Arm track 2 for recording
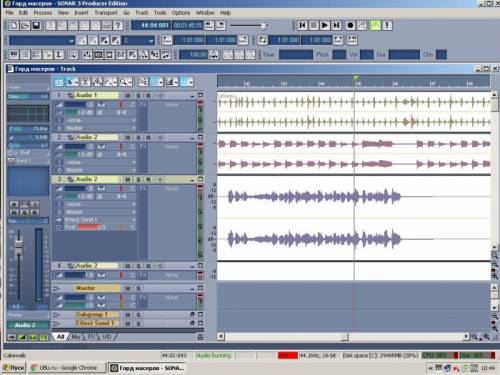The height and width of the screenshot is (375, 500). [149, 138]
